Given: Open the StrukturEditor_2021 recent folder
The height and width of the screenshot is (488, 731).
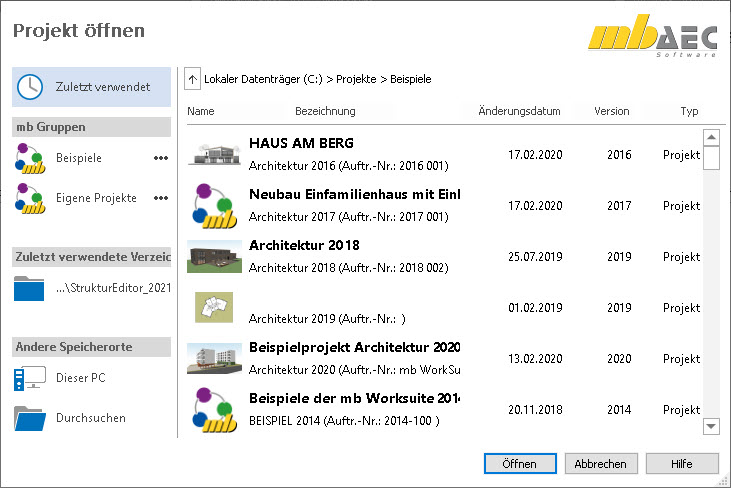Looking at the screenshot, I should click(30, 289).
